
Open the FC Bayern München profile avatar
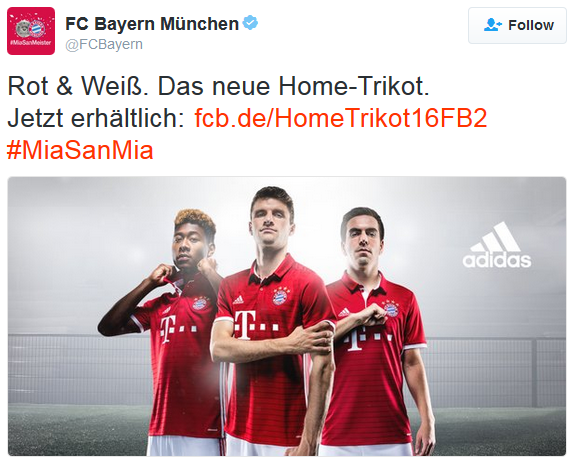pyautogui.click(x=31, y=31)
